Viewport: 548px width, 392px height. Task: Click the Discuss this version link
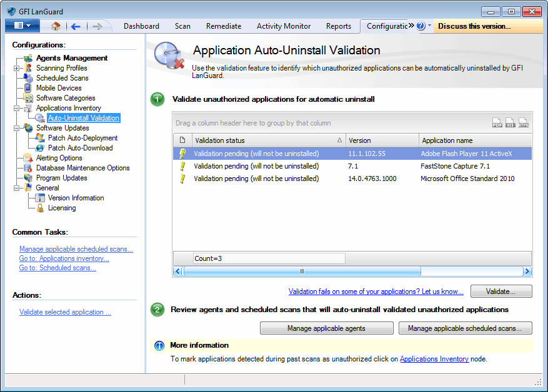point(474,26)
